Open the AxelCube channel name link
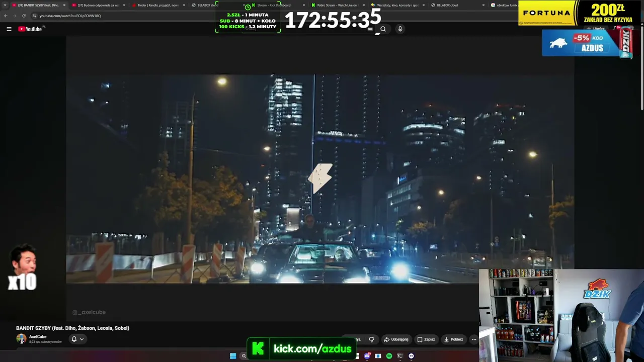Viewport: 644px width, 362px height. pos(38,337)
